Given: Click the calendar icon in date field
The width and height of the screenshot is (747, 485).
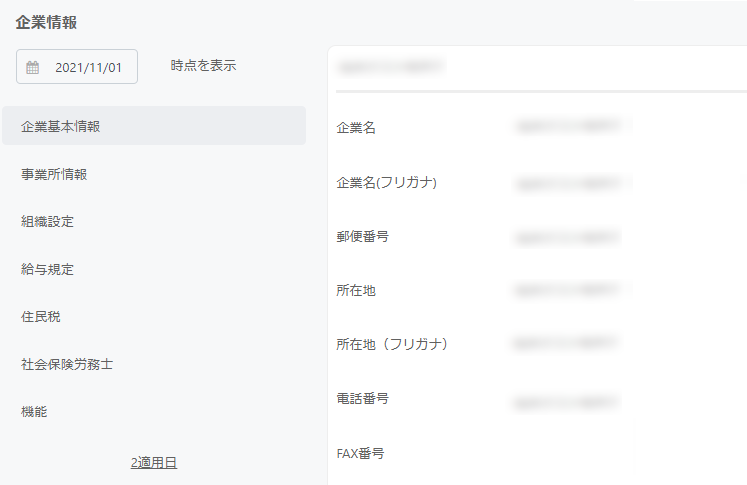Looking at the screenshot, I should [32, 67].
